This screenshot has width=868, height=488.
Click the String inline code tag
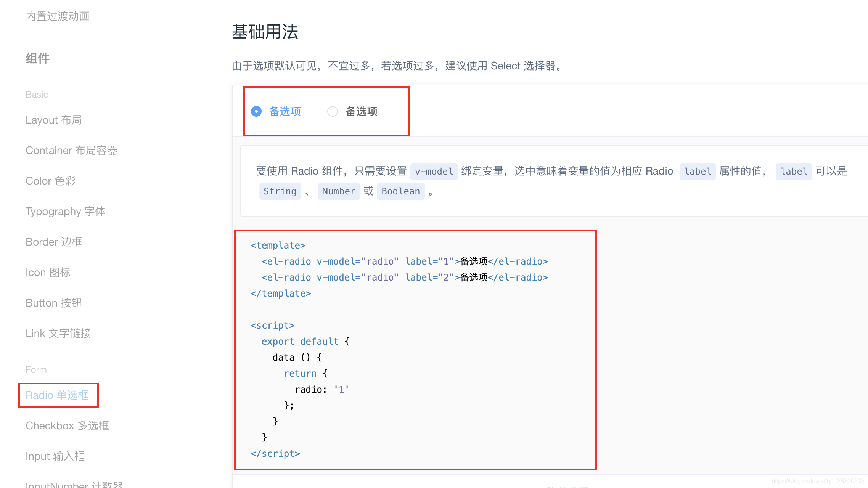click(x=279, y=191)
